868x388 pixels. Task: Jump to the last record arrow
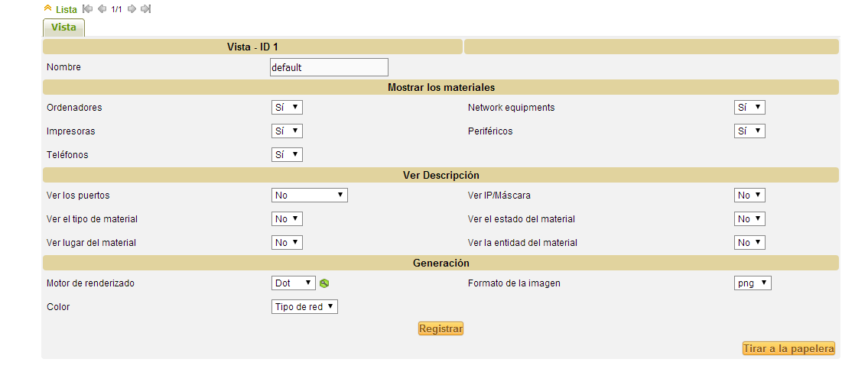click(x=145, y=9)
